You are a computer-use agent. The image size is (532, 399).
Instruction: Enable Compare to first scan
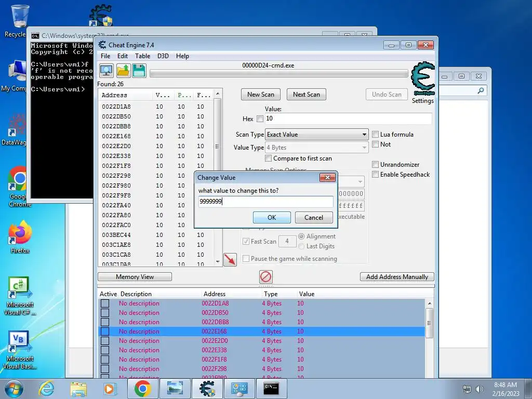[269, 158]
